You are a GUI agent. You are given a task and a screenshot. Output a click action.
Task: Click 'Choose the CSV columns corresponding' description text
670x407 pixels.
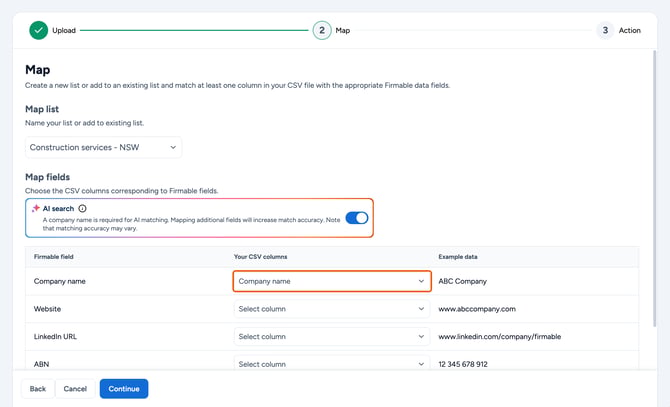[121, 191]
